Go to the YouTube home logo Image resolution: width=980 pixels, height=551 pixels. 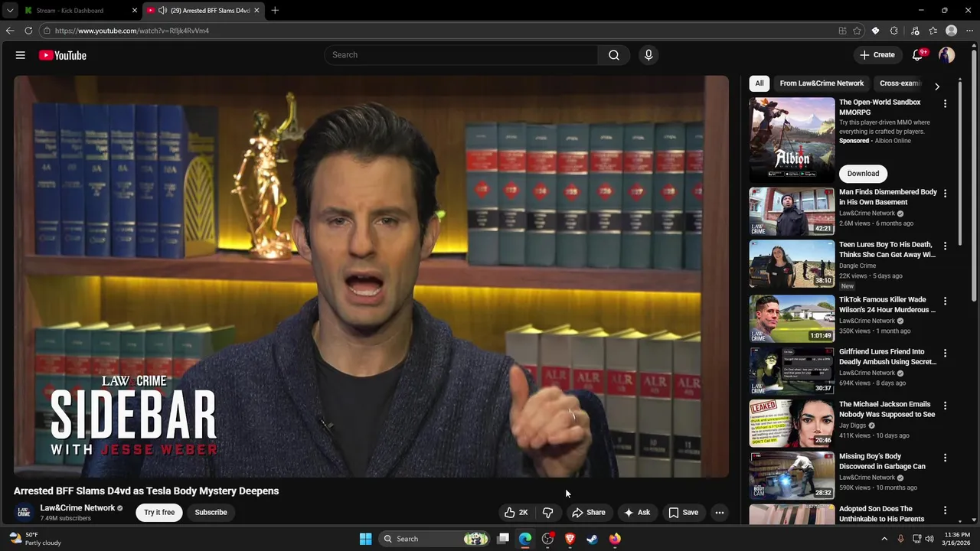point(63,55)
